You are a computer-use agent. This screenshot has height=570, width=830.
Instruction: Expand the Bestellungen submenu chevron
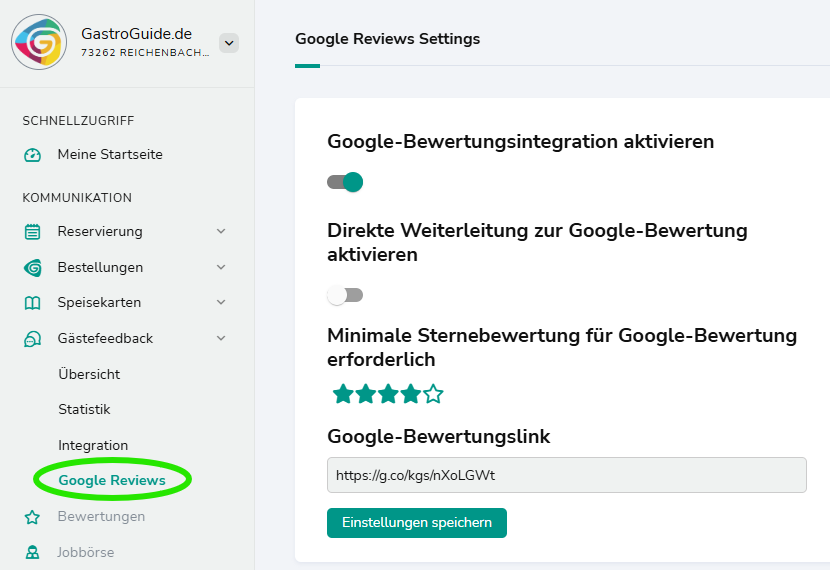point(221,268)
